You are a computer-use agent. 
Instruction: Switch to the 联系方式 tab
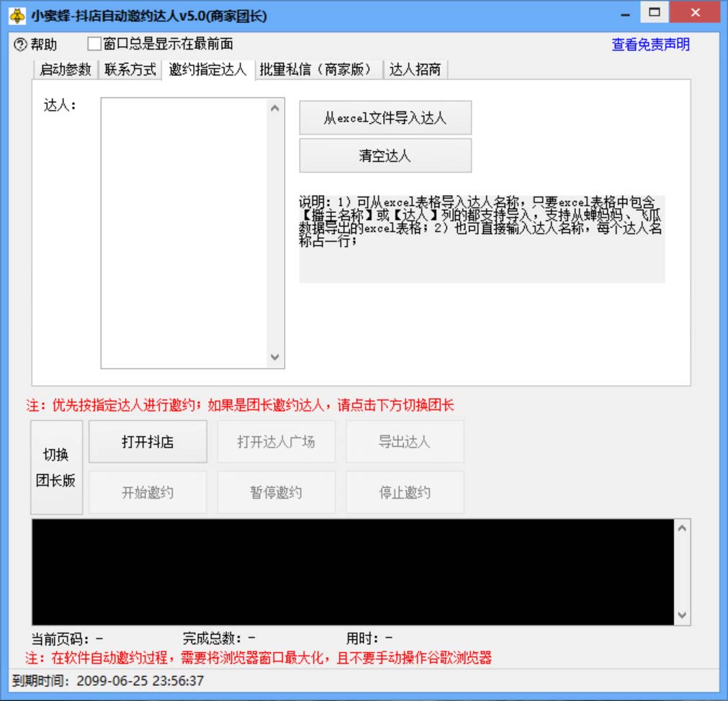(130, 70)
